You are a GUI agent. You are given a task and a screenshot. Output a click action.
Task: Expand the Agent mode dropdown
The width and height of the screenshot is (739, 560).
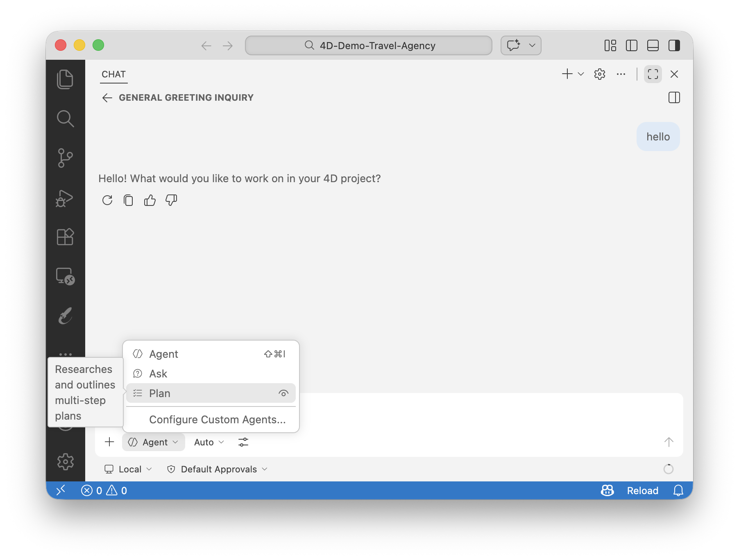pos(154,442)
